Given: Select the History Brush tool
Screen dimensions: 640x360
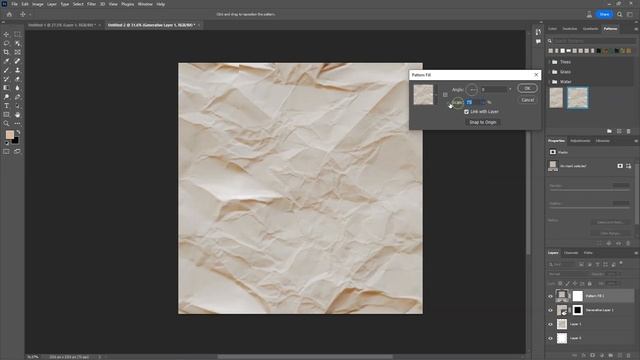Looking at the screenshot, I should point(6,79).
